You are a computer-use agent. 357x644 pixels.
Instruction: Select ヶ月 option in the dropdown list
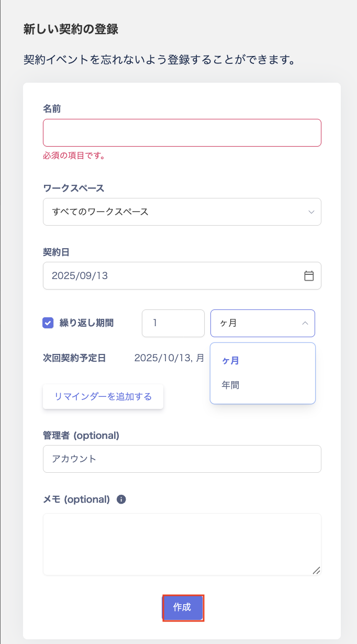point(231,361)
